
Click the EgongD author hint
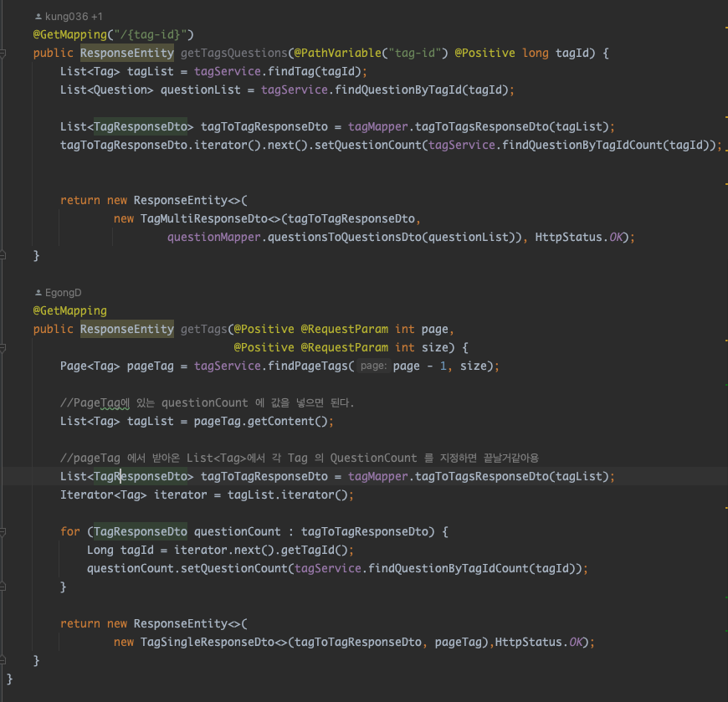click(58, 293)
